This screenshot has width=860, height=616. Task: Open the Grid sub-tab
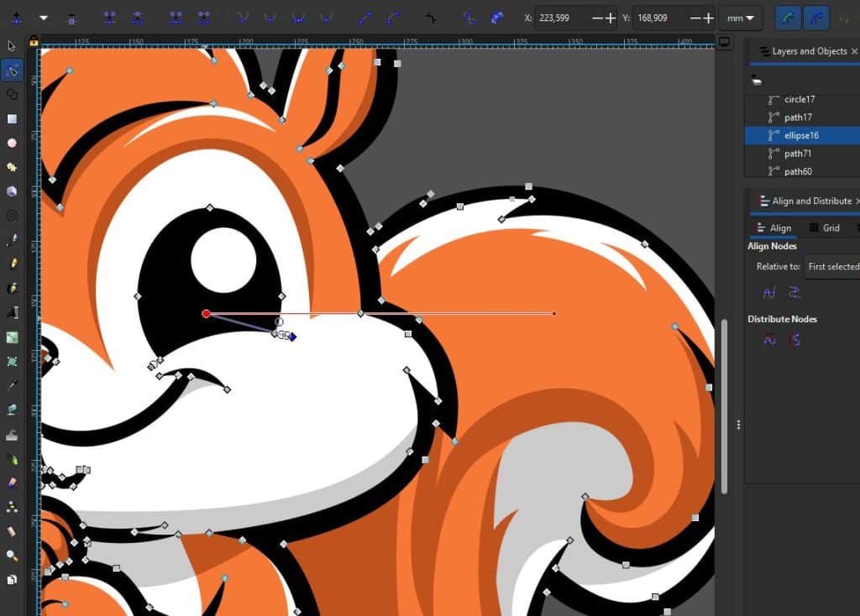coord(825,228)
